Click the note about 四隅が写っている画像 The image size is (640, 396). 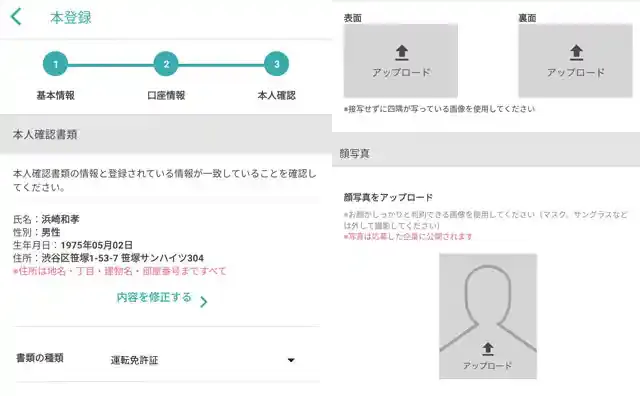[439, 109]
